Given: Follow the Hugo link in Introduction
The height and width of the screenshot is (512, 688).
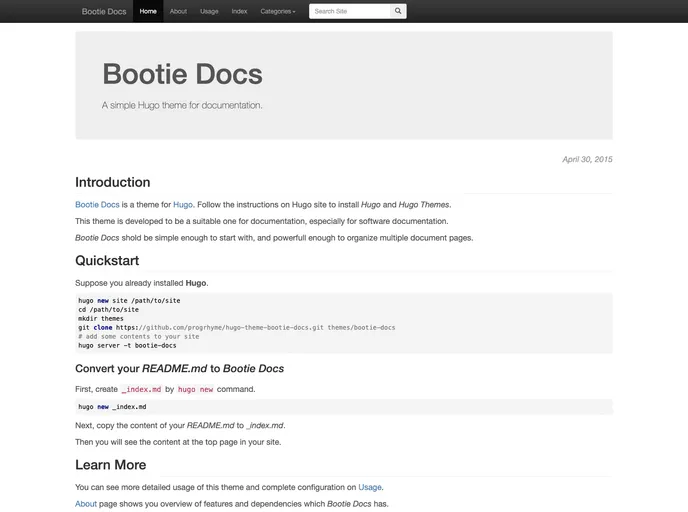Looking at the screenshot, I should click(183, 204).
